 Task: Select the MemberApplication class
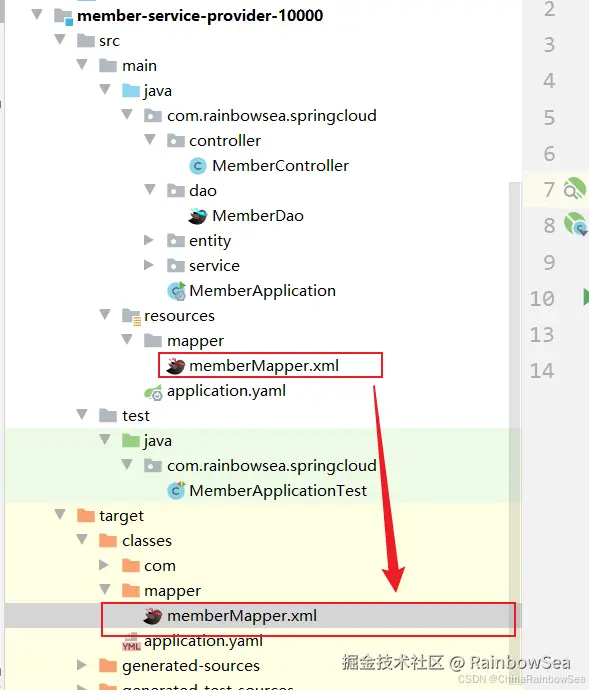(262, 291)
